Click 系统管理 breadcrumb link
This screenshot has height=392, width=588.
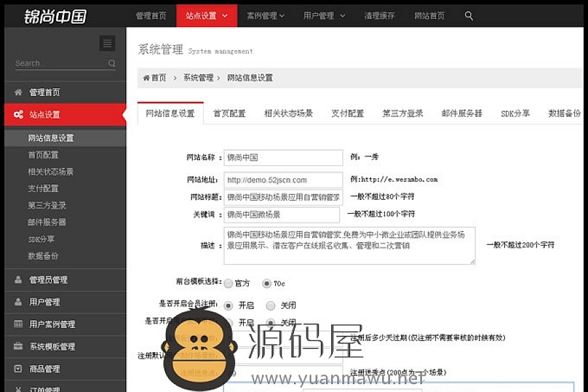(199, 78)
